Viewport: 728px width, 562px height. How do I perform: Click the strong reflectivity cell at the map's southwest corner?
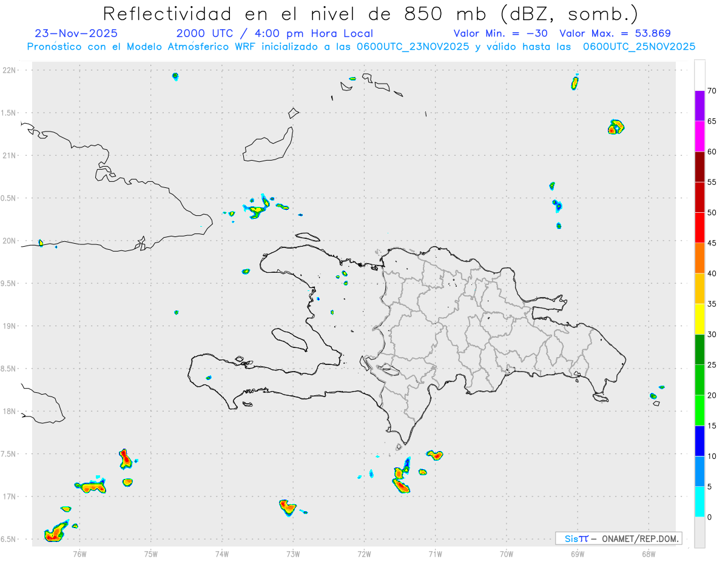coord(56,532)
